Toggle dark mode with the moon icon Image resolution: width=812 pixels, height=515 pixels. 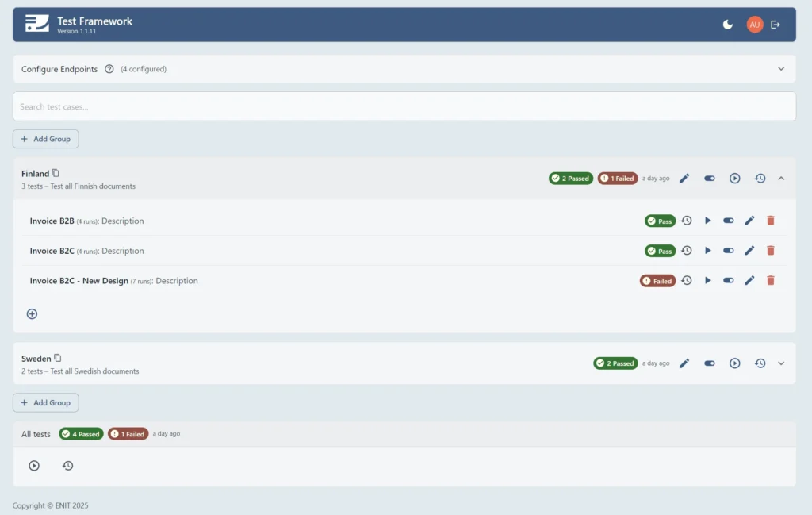pyautogui.click(x=727, y=25)
